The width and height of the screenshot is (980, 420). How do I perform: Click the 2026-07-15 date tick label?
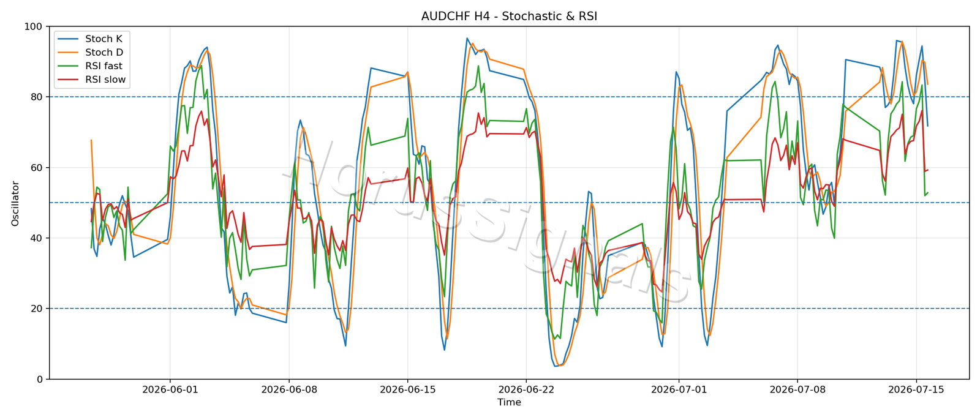[x=916, y=389]
